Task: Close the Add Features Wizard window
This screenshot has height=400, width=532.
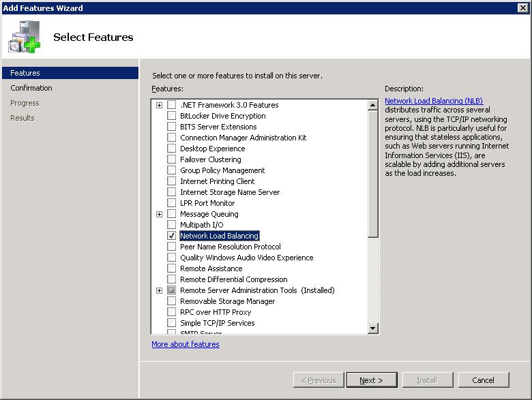Action: click(523, 7)
